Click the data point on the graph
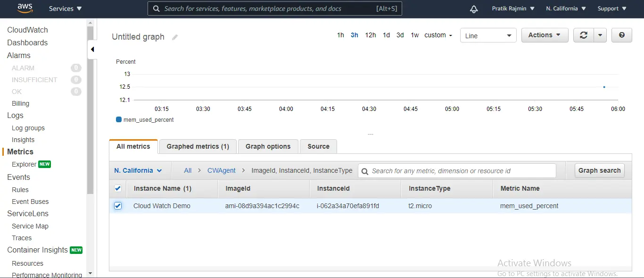This screenshot has width=644, height=278. pos(604,87)
